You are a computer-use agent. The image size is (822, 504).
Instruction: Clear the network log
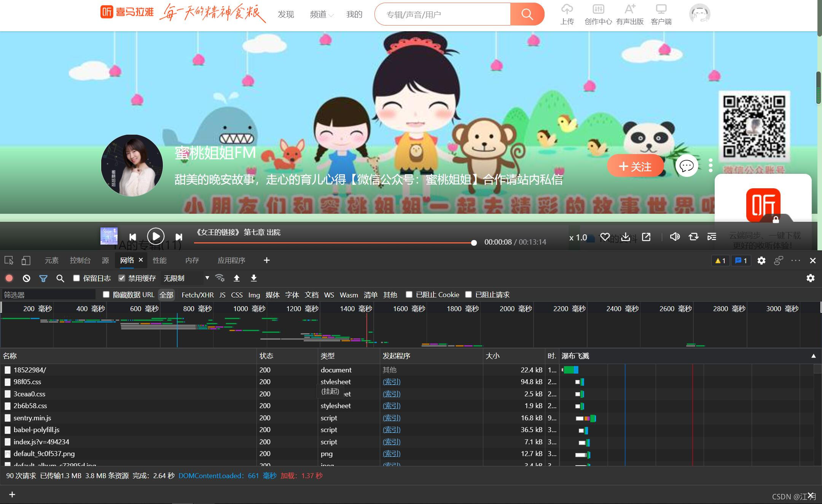[x=26, y=278]
